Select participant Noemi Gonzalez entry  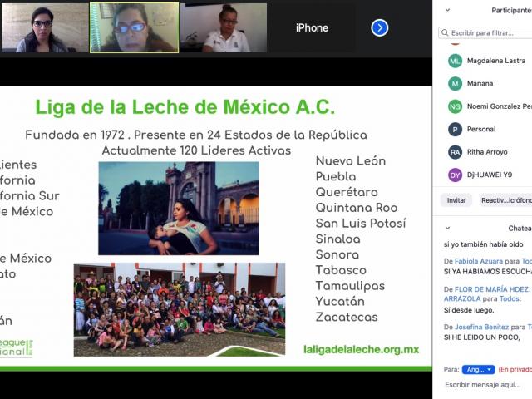pyautogui.click(x=500, y=106)
